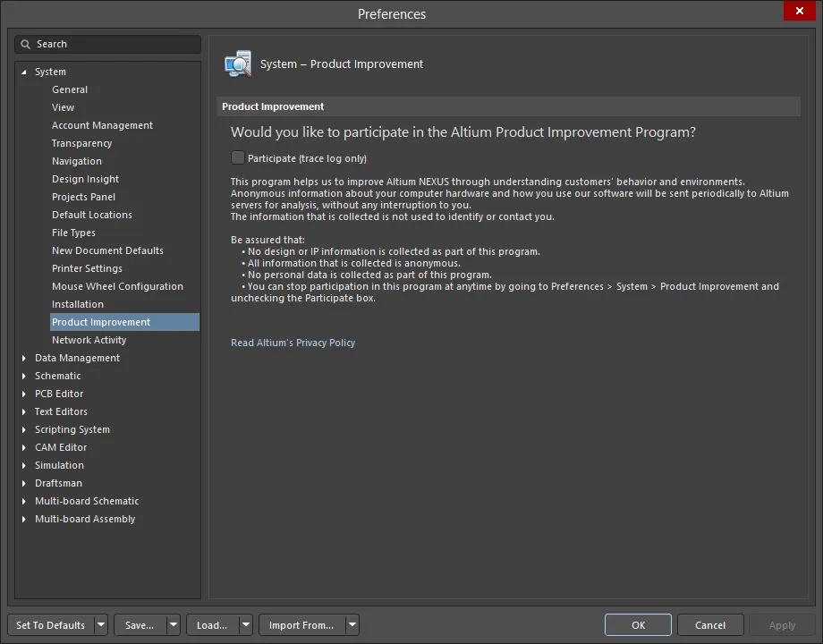Click the Product Improvement section heading
Viewport: 823px width, 644px height.
[273, 106]
